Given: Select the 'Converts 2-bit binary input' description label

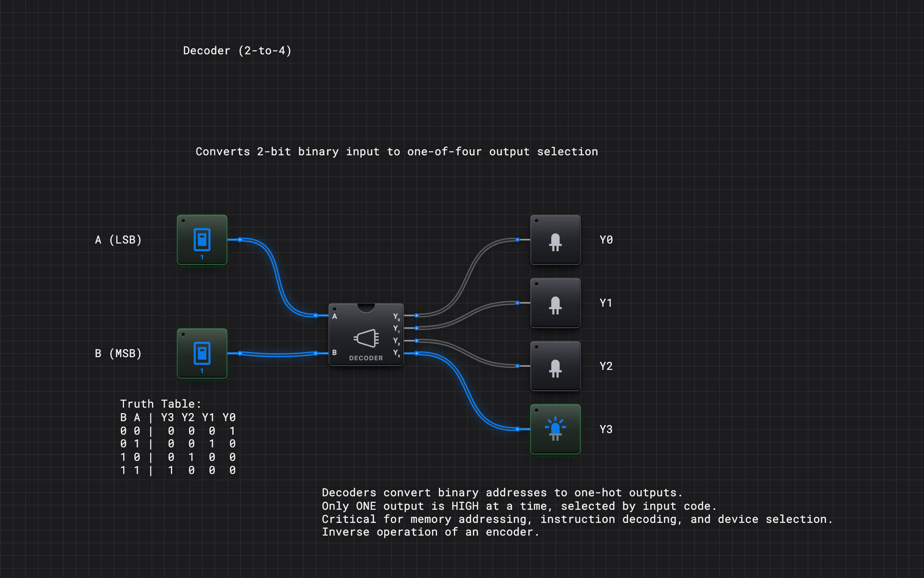Looking at the screenshot, I should pos(397,152).
